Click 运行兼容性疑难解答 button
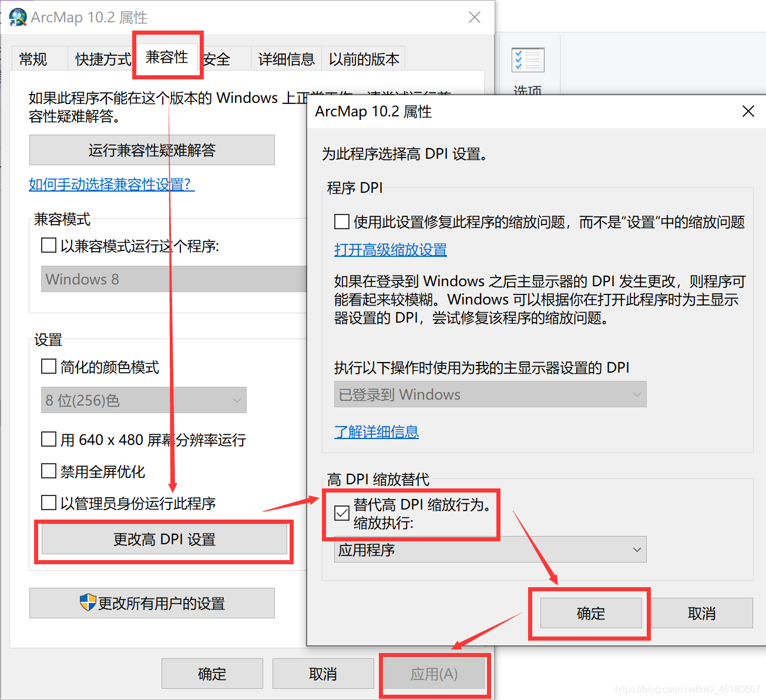766x700 pixels. click(152, 150)
